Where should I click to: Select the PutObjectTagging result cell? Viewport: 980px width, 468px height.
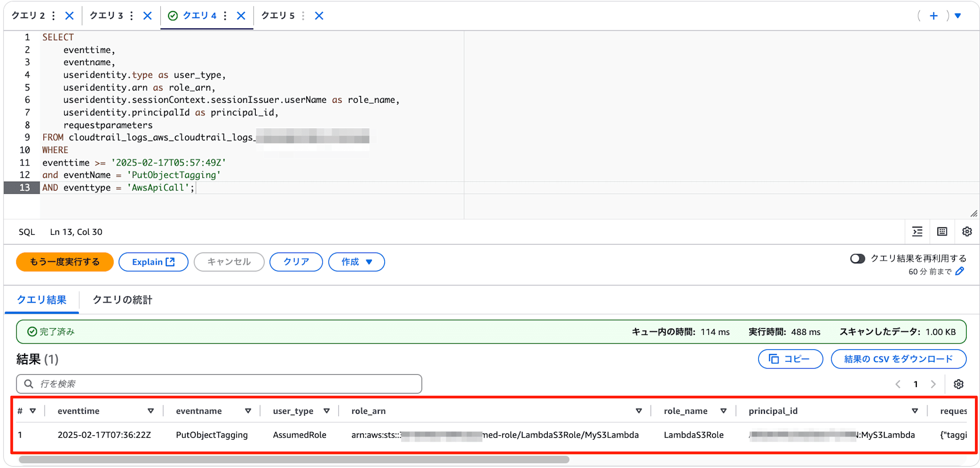click(x=212, y=435)
